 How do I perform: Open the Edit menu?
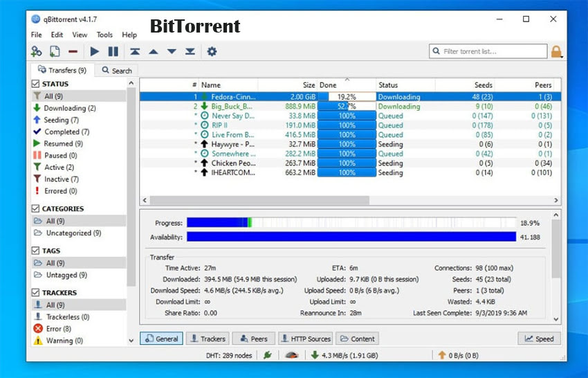coord(57,35)
